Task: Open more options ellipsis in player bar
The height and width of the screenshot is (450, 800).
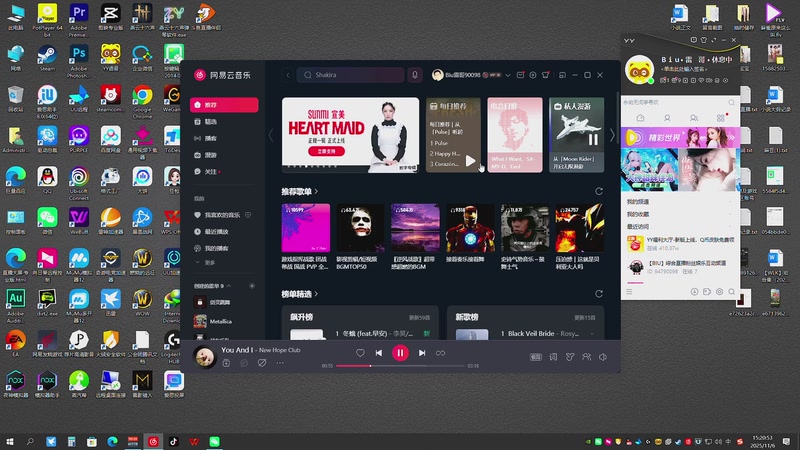Action: click(x=280, y=363)
